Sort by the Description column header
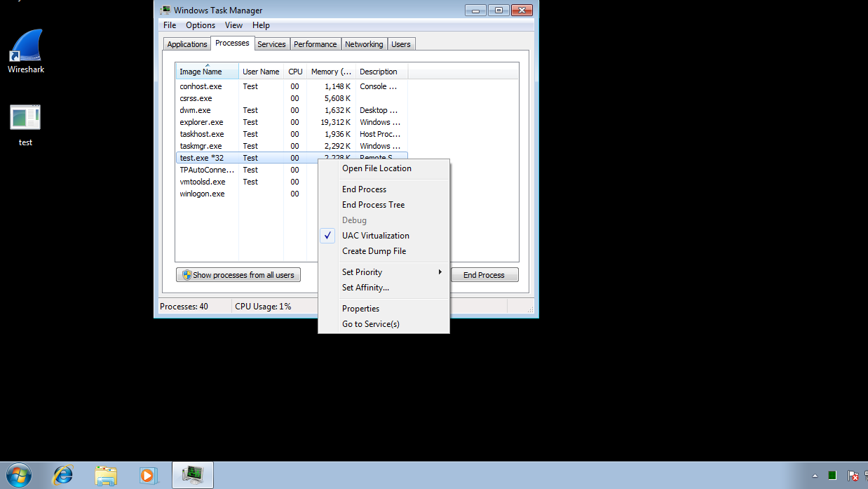This screenshot has width=868, height=489. 381,72
